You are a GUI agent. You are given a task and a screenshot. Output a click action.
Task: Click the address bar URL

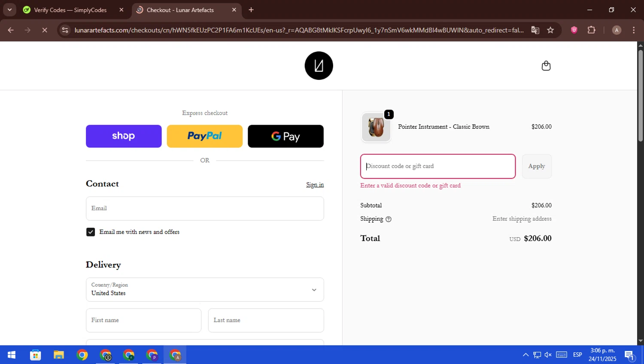pos(299,30)
